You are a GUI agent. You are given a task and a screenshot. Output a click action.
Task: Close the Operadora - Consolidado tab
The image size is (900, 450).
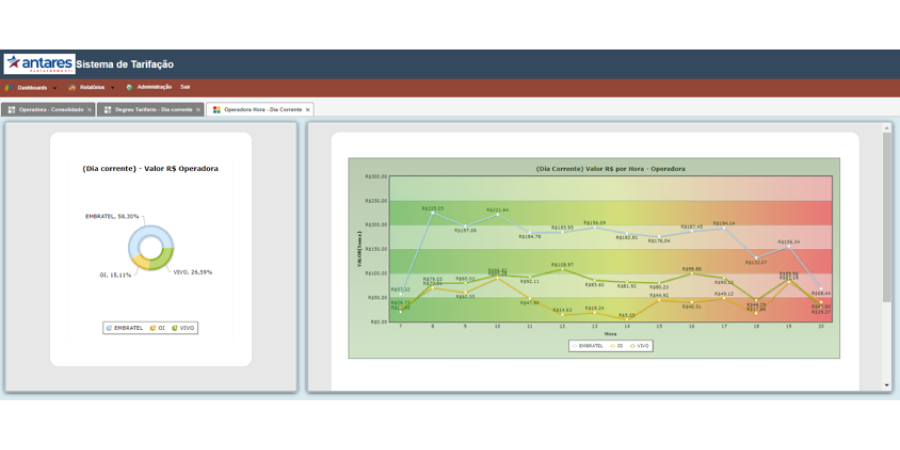point(89,109)
